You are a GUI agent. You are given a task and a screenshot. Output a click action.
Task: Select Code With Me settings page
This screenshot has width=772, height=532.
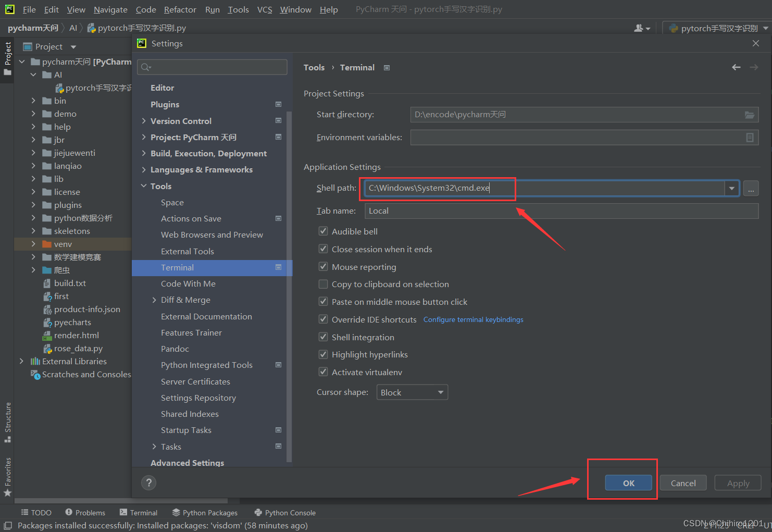[x=188, y=283]
